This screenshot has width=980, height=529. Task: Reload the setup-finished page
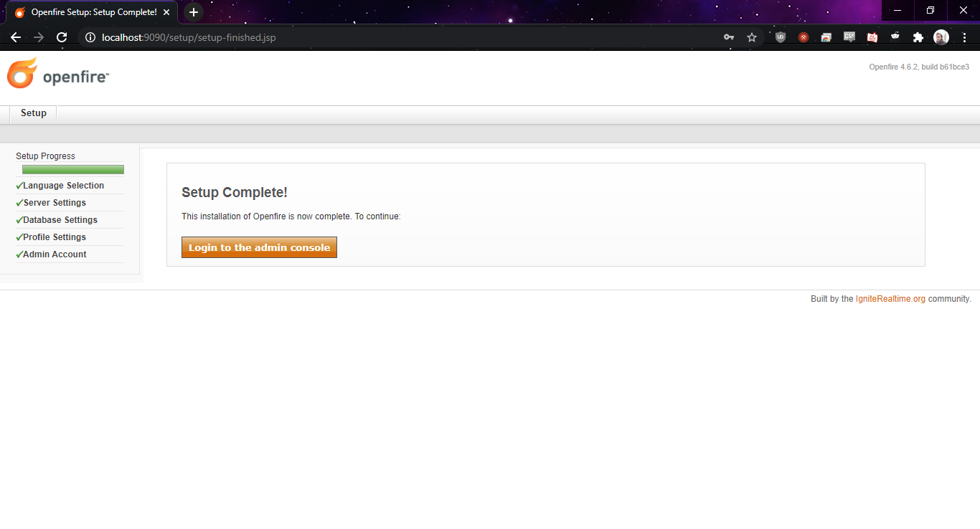tap(62, 37)
